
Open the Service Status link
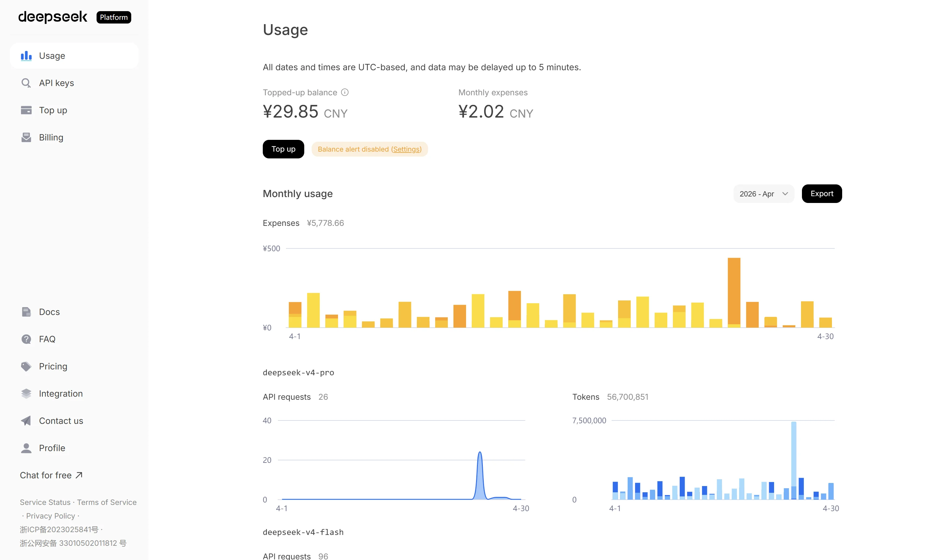[x=45, y=502]
